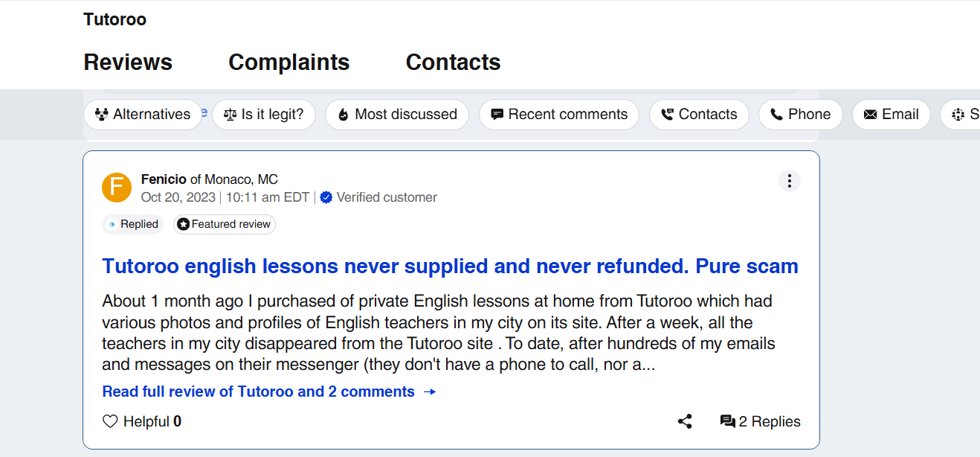The height and width of the screenshot is (457, 980).
Task: Switch to the Reviews tab
Action: point(128,63)
